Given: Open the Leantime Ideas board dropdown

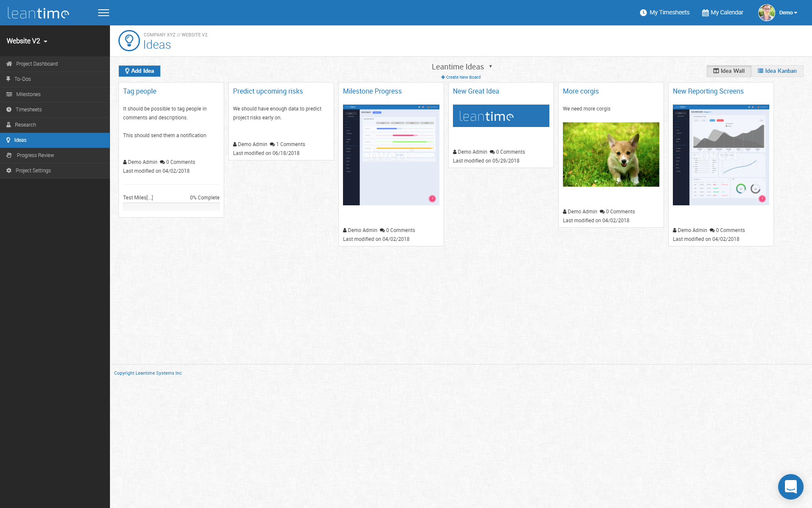Looking at the screenshot, I should coord(461,67).
